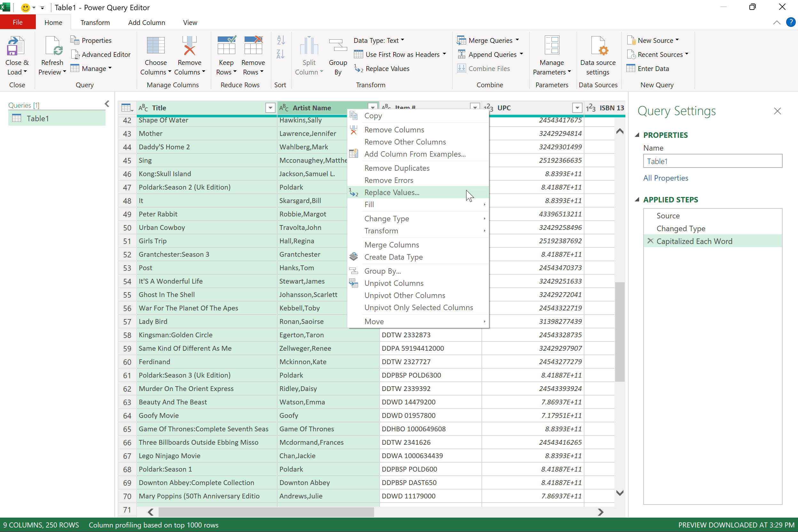The width and height of the screenshot is (798, 532).
Task: Launch the Advanced Editor
Action: pyautogui.click(x=101, y=54)
